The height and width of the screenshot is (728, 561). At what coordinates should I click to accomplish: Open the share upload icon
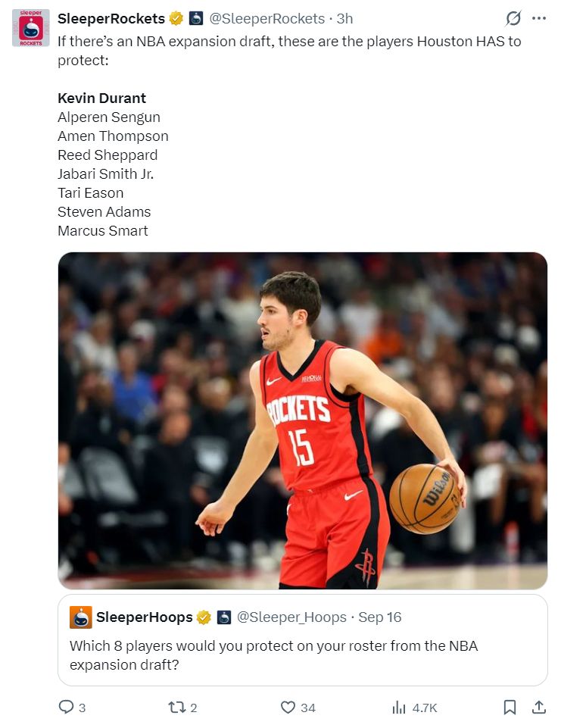pyautogui.click(x=538, y=707)
